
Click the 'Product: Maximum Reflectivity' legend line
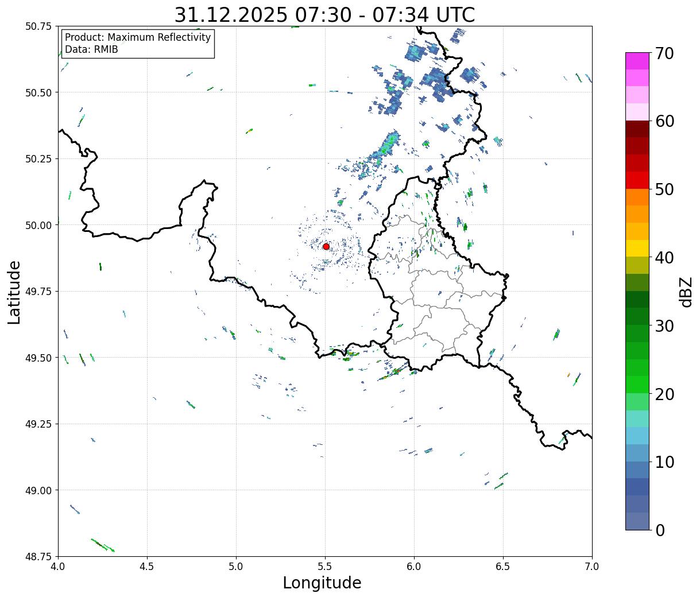[x=138, y=37]
